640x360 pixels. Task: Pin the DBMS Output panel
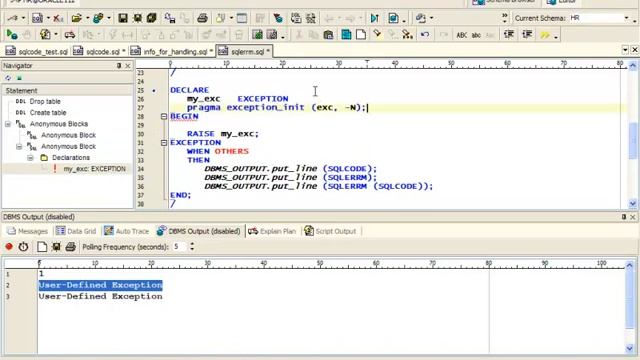pyautogui.click(x=624, y=217)
